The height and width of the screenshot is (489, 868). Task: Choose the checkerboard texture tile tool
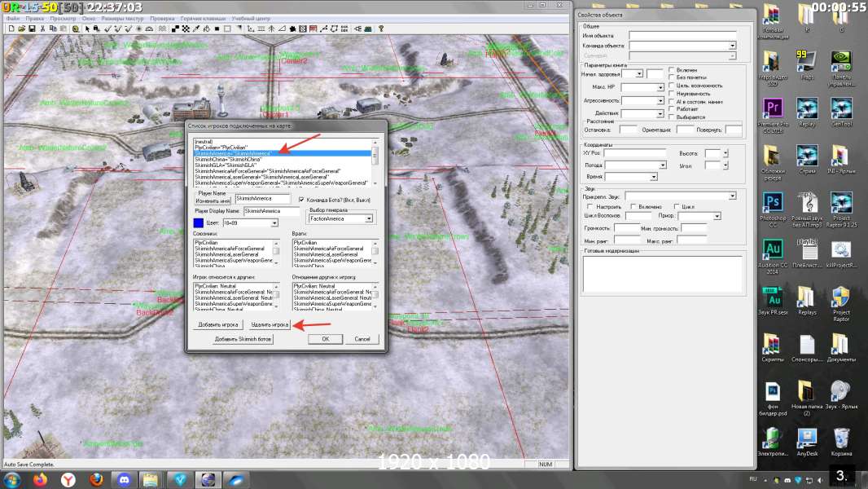tap(186, 29)
